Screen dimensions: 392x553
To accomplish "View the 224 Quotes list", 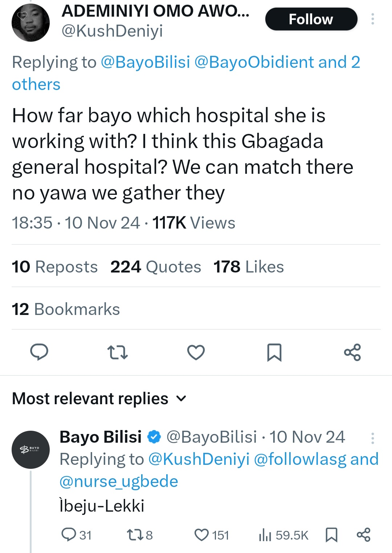I will pos(155,267).
